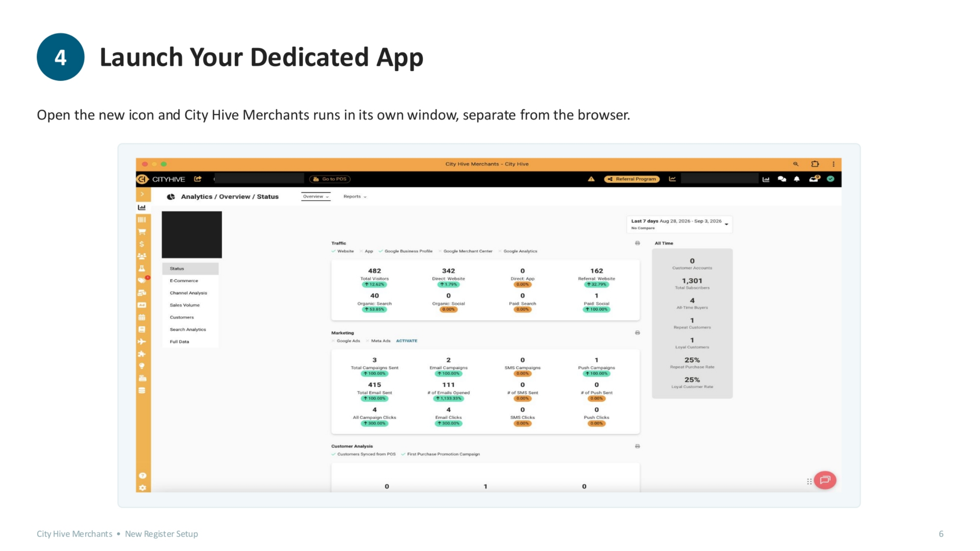This screenshot has height=551, width=980.
Task: Expand the sidebar with the chevron arrow
Action: click(x=142, y=194)
